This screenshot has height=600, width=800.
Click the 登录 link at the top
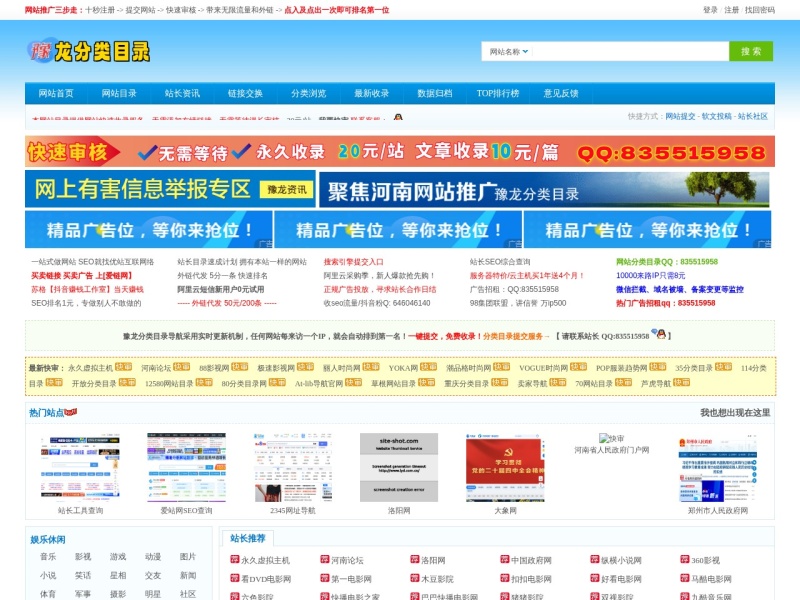point(710,10)
